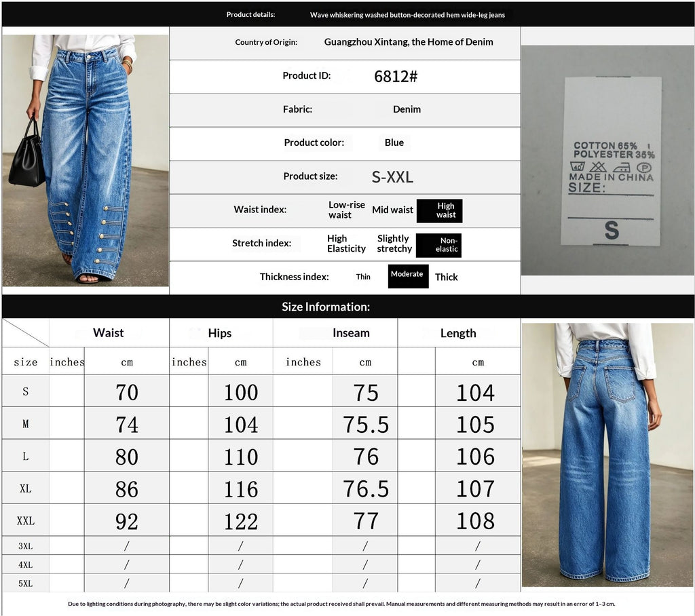Click the 'Size Information:' header bar
Viewport: 695px width, 616px height.
348,307
